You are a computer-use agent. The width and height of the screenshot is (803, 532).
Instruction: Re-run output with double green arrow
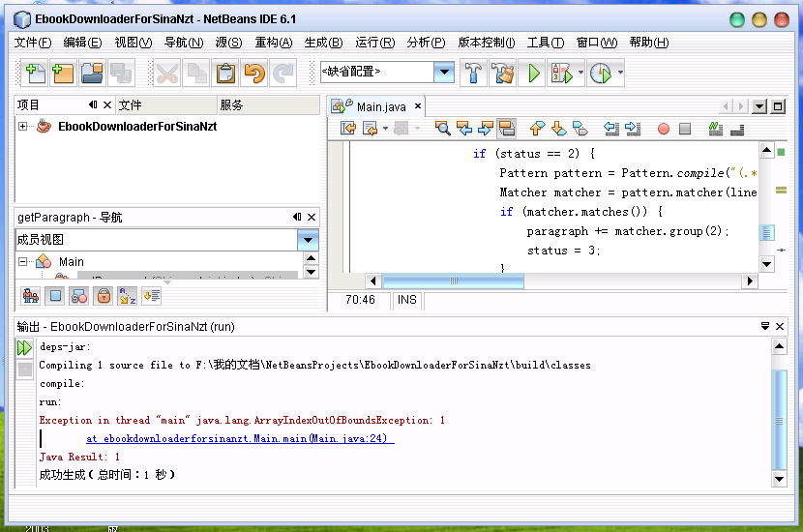pos(24,348)
